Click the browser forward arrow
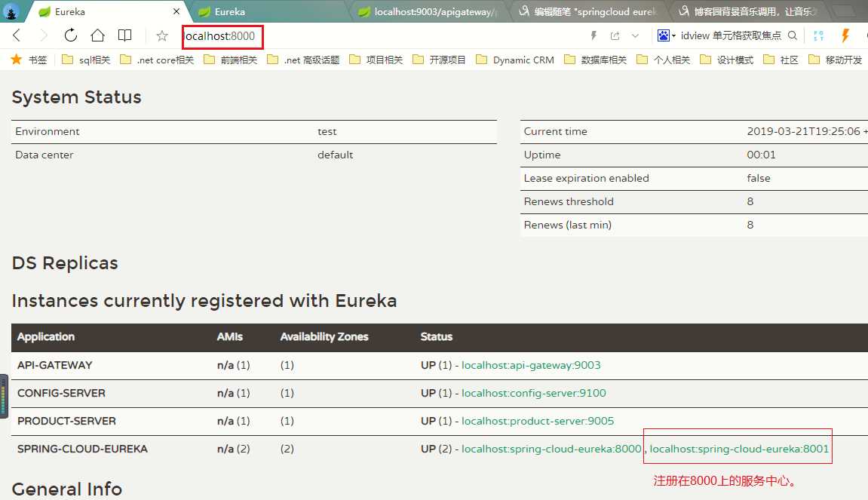 click(x=44, y=36)
